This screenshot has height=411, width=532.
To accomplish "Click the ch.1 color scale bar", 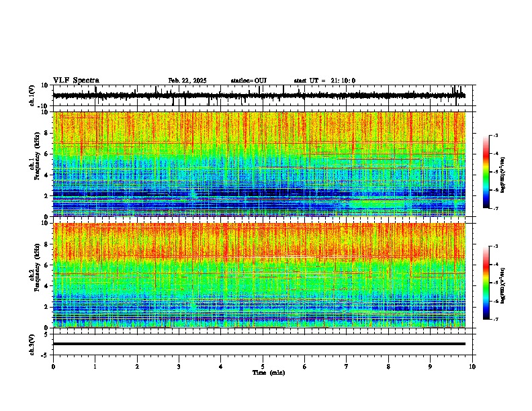I will 486,172.
